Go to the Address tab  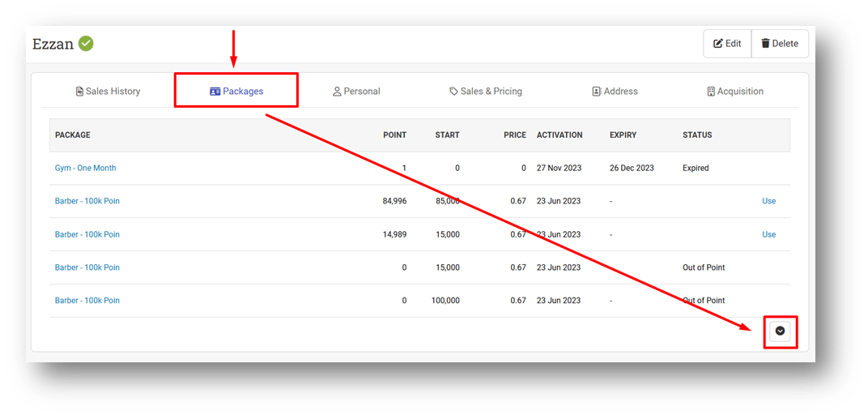615,92
